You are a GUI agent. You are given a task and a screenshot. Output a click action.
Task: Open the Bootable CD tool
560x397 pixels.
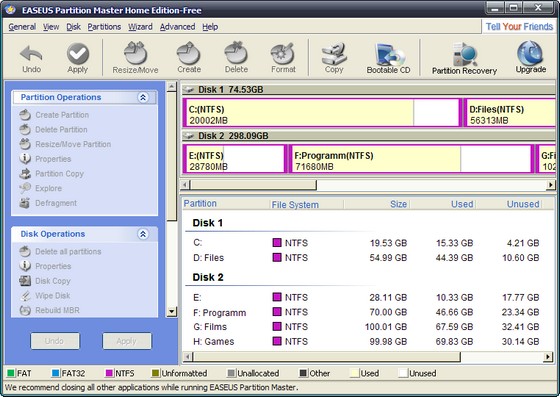(388, 59)
